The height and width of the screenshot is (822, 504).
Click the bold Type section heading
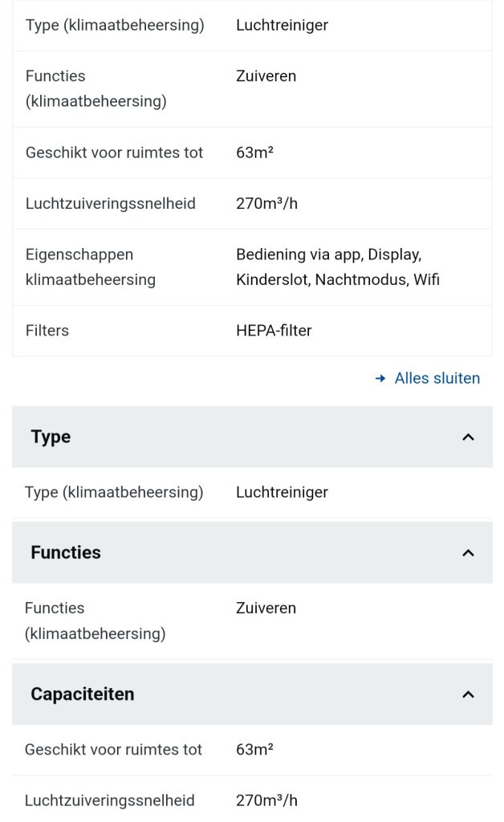[x=51, y=437]
